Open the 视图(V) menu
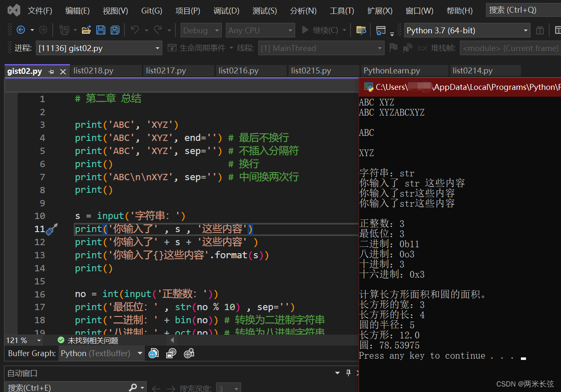Screen dimensions: 561x392 point(116,11)
